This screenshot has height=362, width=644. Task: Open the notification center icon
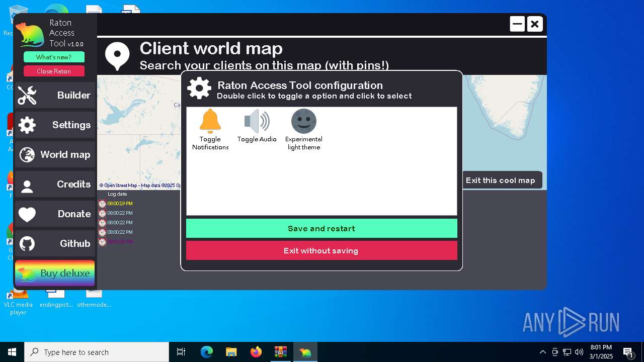[x=628, y=352]
